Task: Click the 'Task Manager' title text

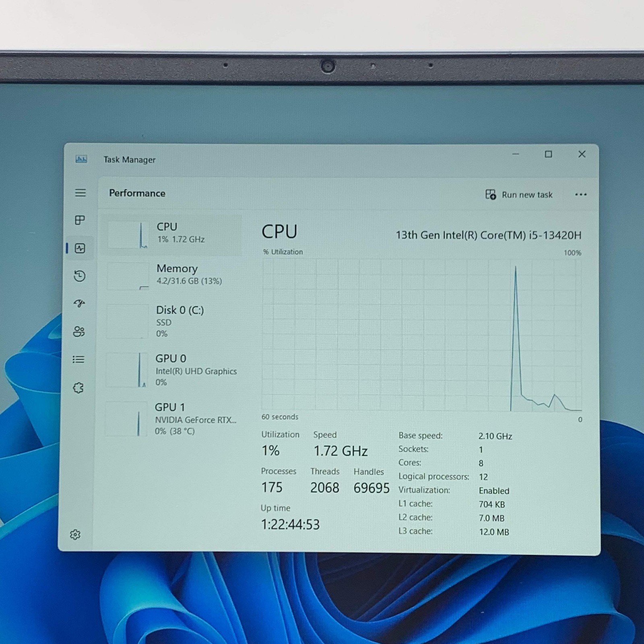Action: pos(130,160)
